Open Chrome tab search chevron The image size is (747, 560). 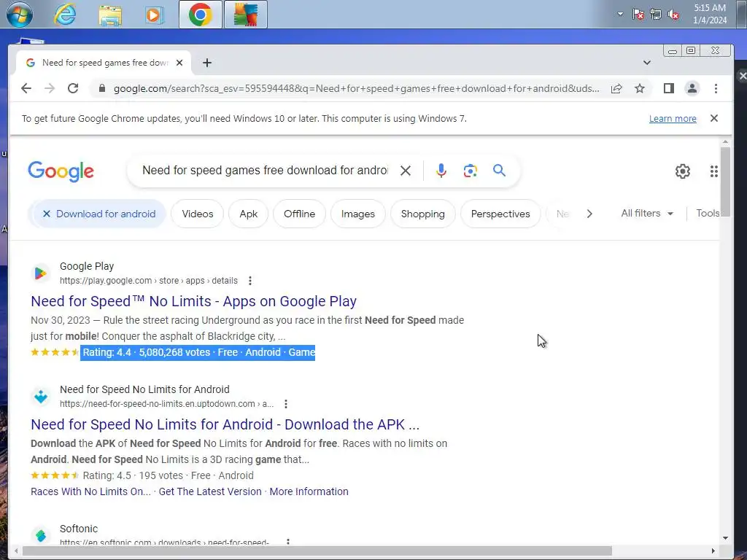pos(646,63)
